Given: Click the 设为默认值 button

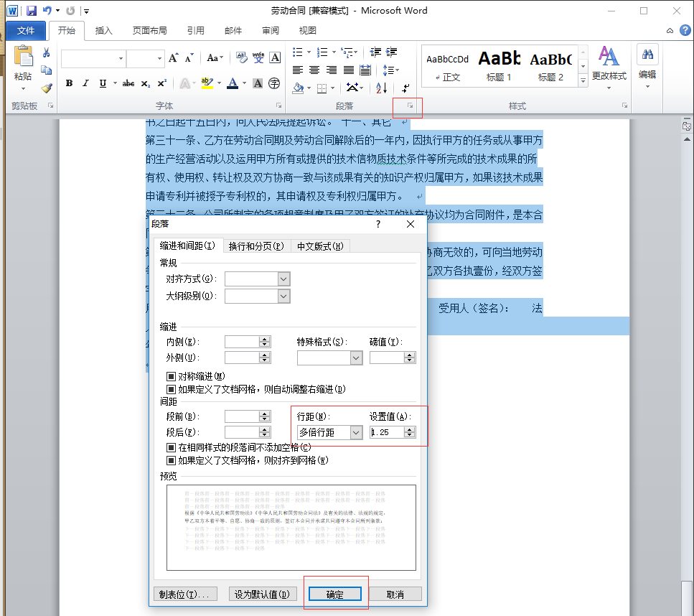Looking at the screenshot, I should pos(262,594).
